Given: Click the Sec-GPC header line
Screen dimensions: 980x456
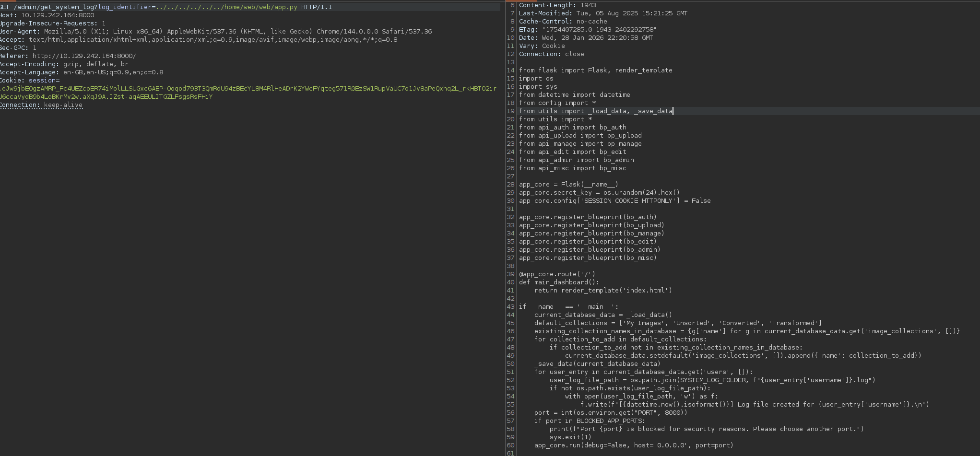Looking at the screenshot, I should click(18, 48).
